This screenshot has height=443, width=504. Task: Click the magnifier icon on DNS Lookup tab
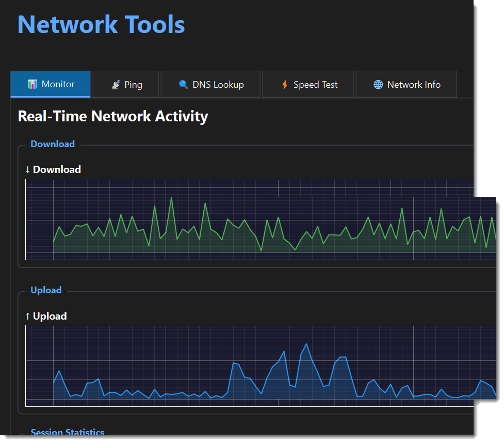click(183, 84)
